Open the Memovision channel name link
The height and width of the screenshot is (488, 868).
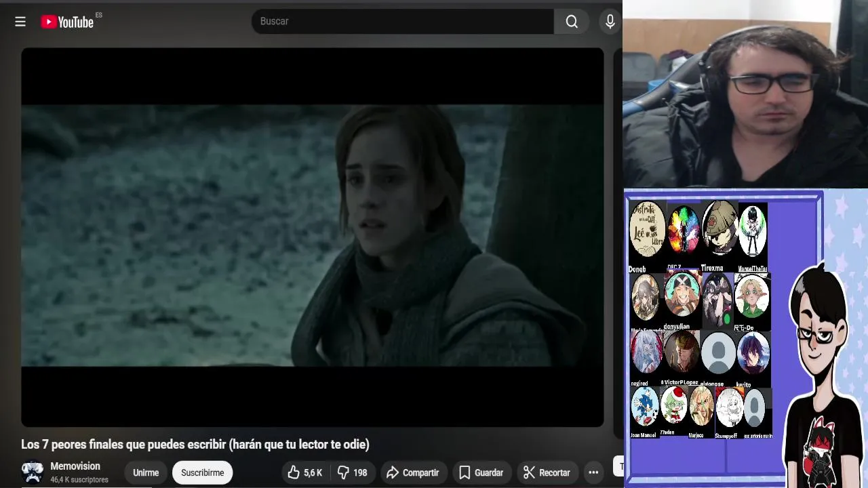coord(75,466)
